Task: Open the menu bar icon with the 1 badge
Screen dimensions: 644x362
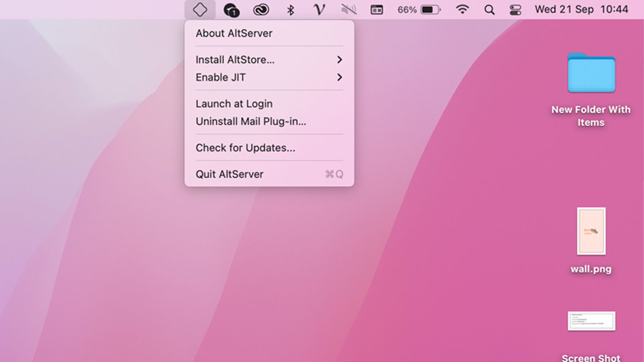Action: (x=231, y=10)
